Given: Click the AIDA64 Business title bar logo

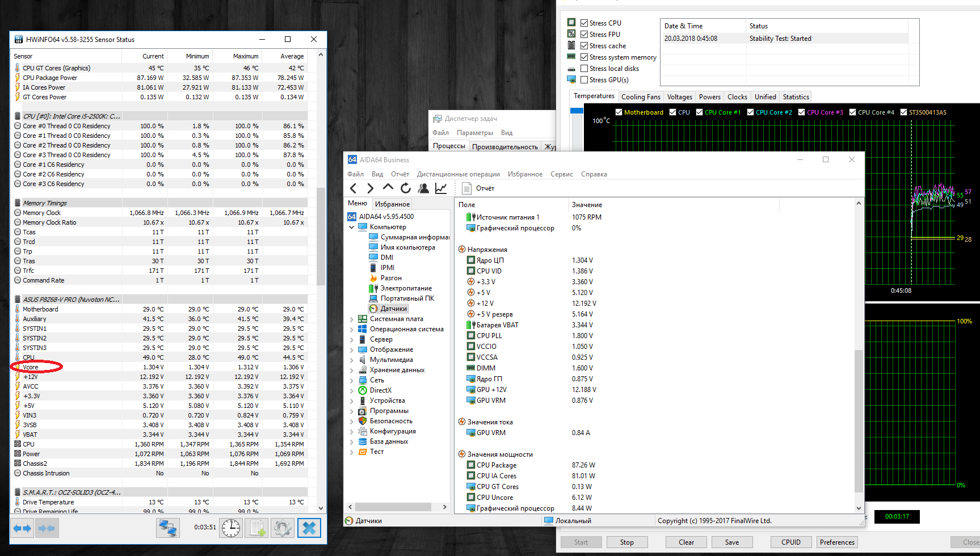Looking at the screenshot, I should pos(352,160).
